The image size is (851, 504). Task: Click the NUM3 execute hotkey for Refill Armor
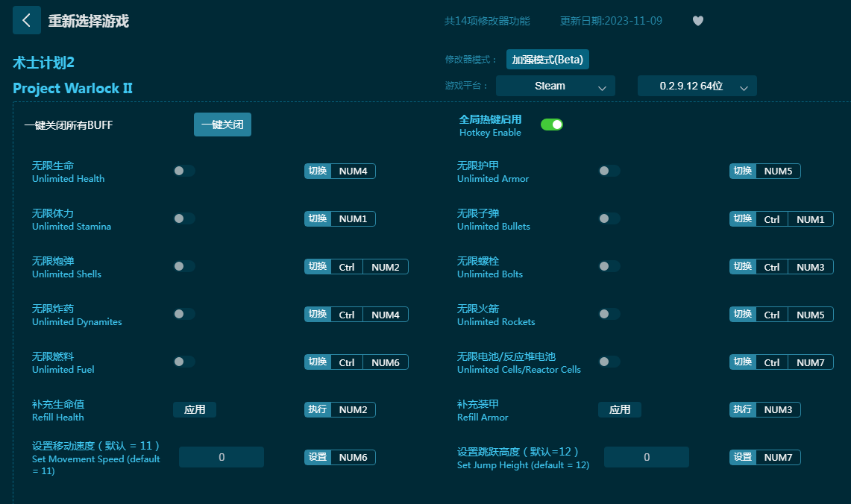click(764, 410)
